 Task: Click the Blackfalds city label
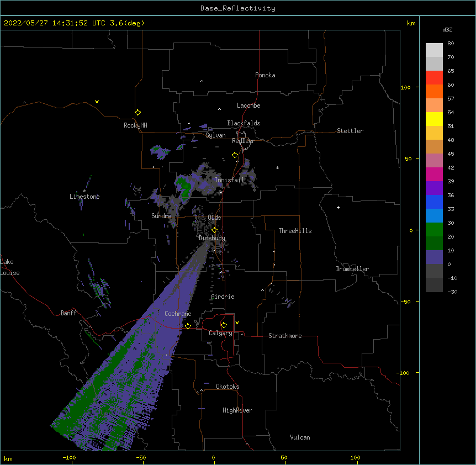[244, 123]
